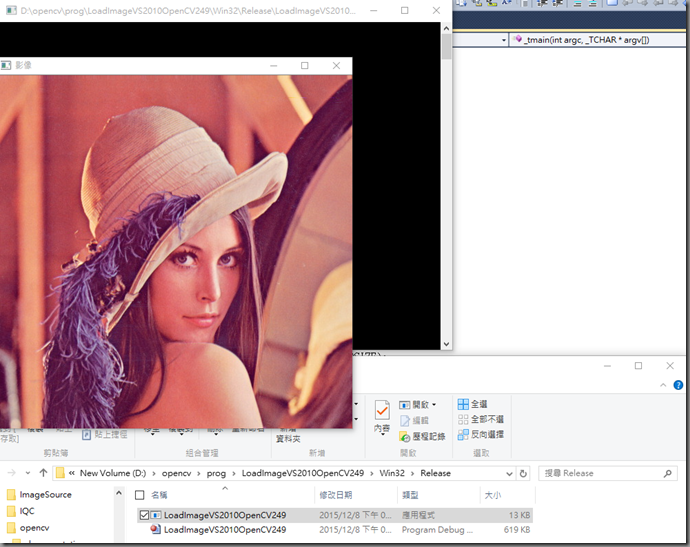Click the Release breadcrumb segment
Image resolution: width=690 pixels, height=547 pixels.
(435, 473)
